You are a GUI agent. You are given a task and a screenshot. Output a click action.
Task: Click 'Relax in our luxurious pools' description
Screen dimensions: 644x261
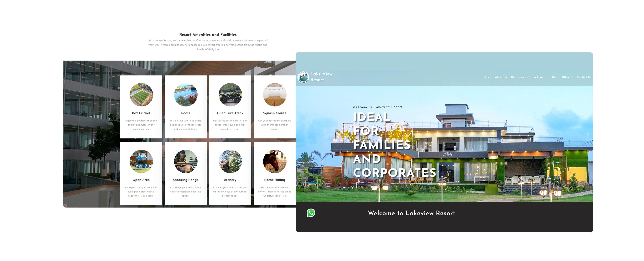[186, 125]
